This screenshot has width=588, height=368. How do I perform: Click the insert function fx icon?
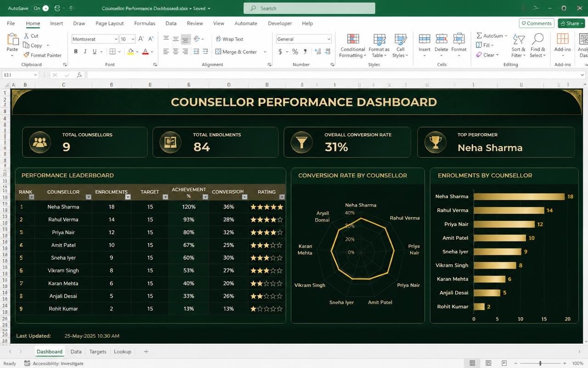pyautogui.click(x=79, y=75)
